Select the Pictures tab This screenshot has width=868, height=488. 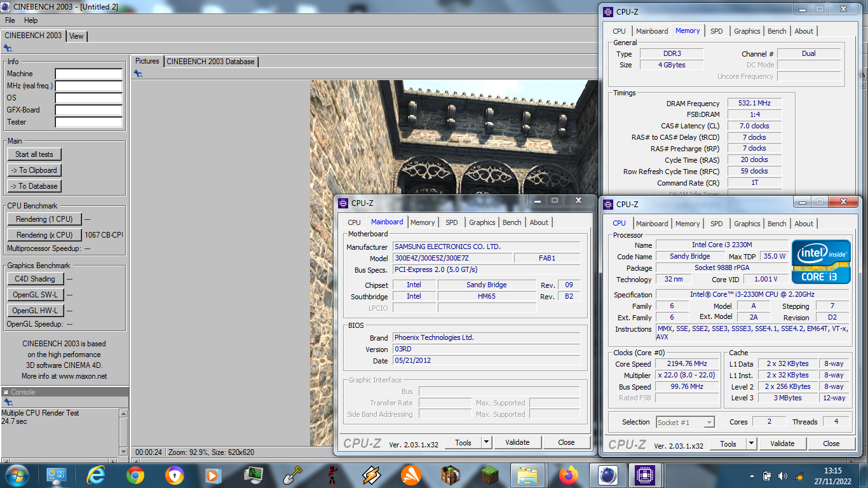click(147, 61)
